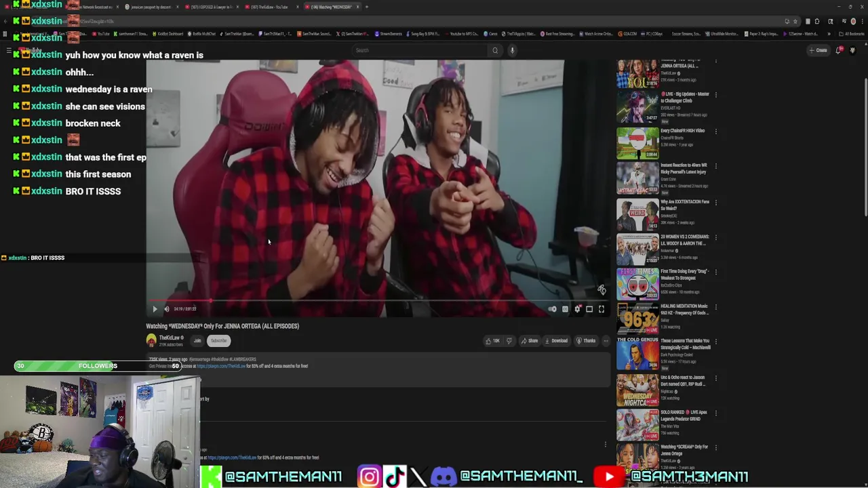
Task: Open the YouTube Create menu
Action: click(x=818, y=50)
